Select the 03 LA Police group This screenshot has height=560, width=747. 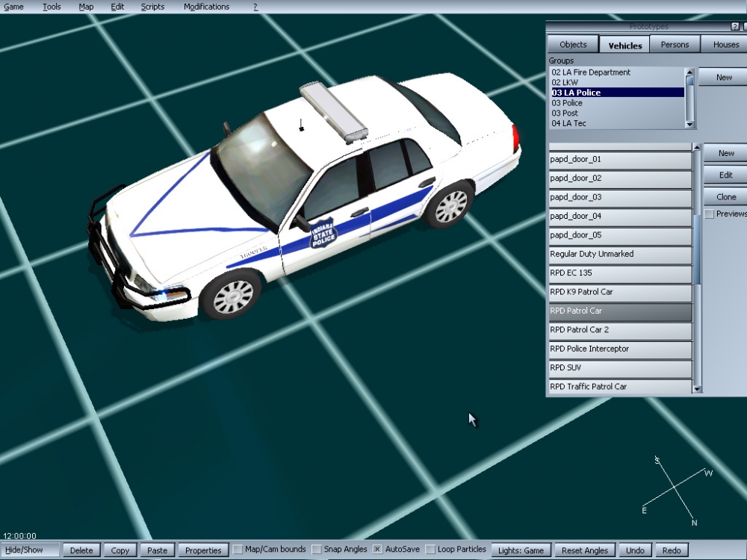[618, 93]
